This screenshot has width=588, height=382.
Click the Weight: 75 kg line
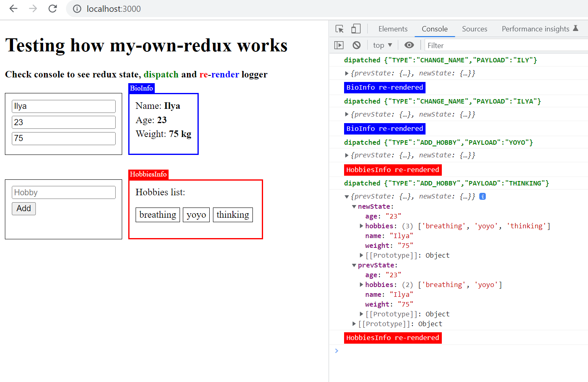(x=163, y=134)
